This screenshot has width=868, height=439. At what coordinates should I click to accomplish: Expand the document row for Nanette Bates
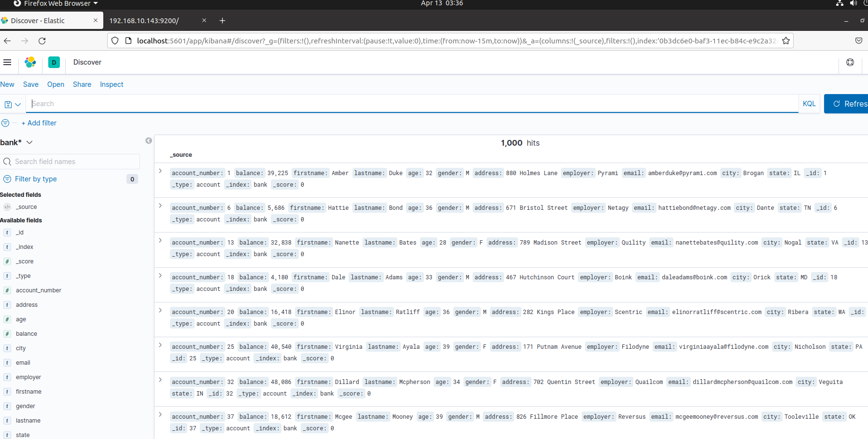click(160, 240)
